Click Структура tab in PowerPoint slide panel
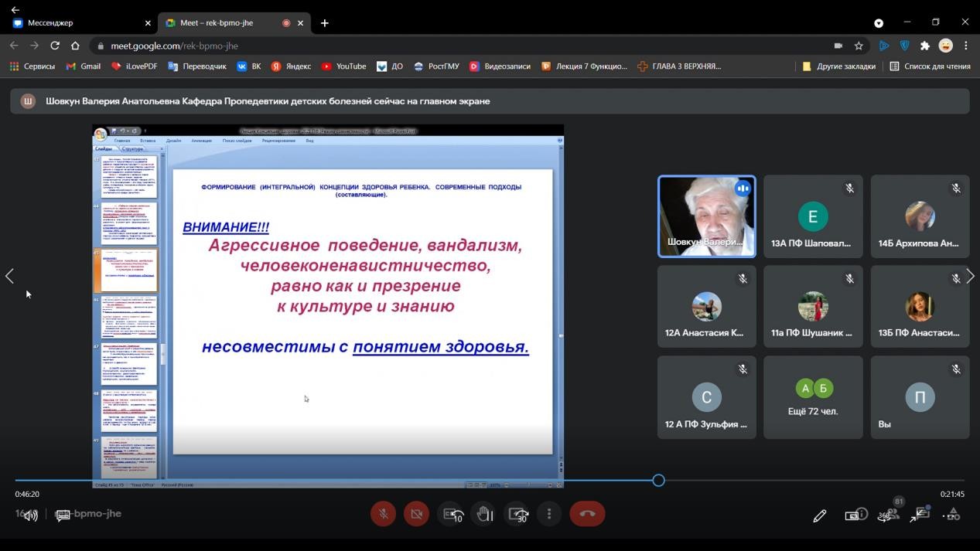980x551 pixels. coord(132,148)
